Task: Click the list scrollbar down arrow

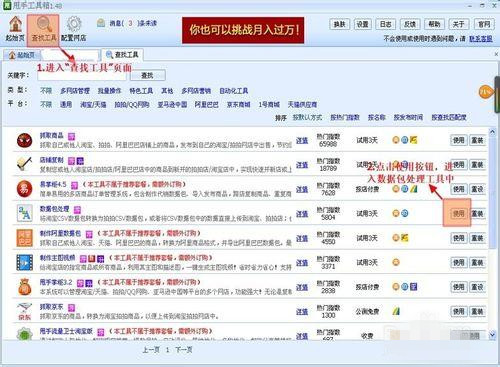Action: pos(493,335)
